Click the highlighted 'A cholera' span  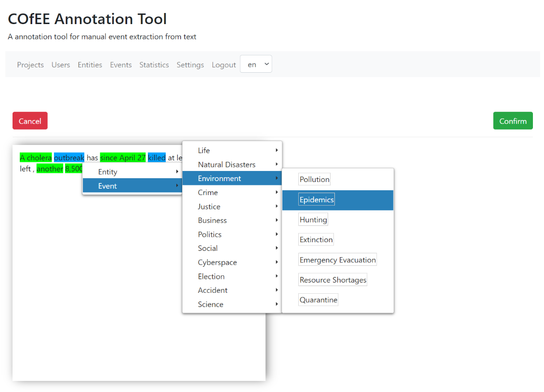[x=36, y=157]
